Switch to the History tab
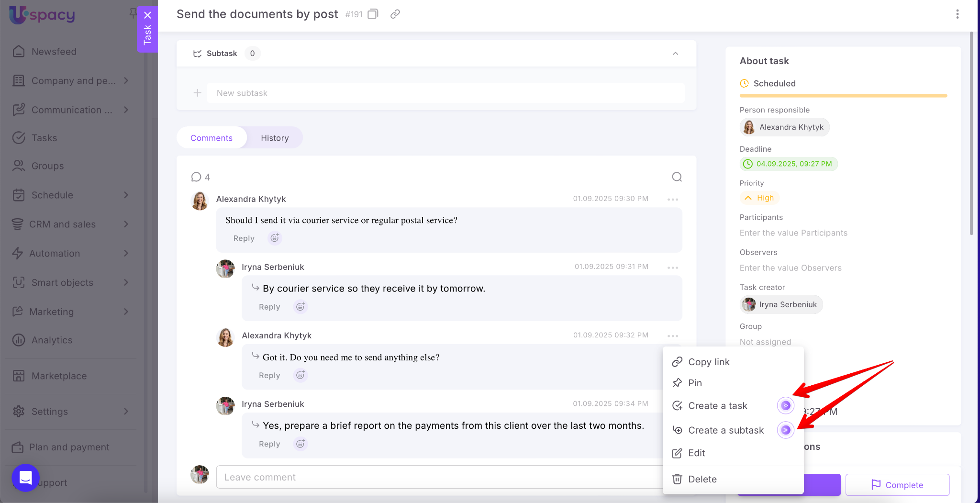Viewport: 980px width, 503px height. pos(275,138)
